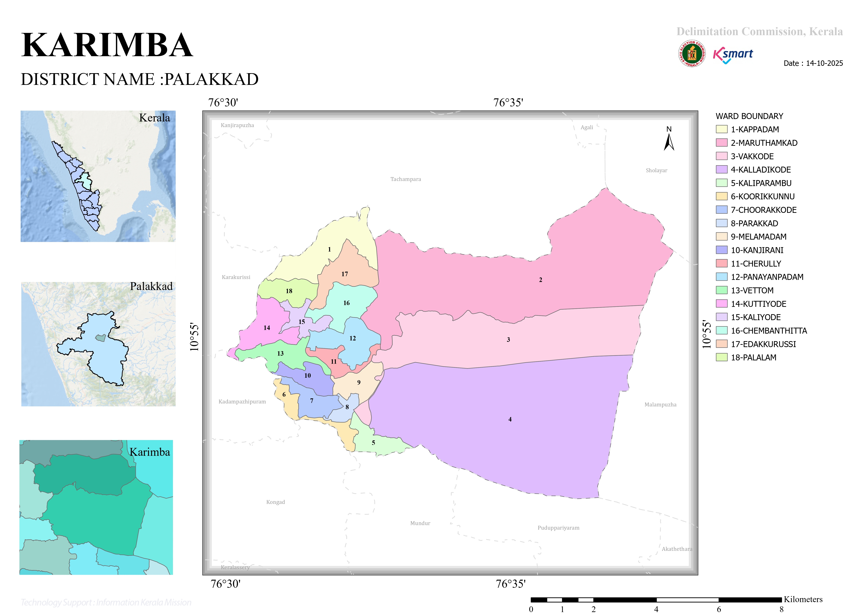Click the Date : 14-10-2025 text
This screenshot has width=868, height=614.
(x=813, y=63)
